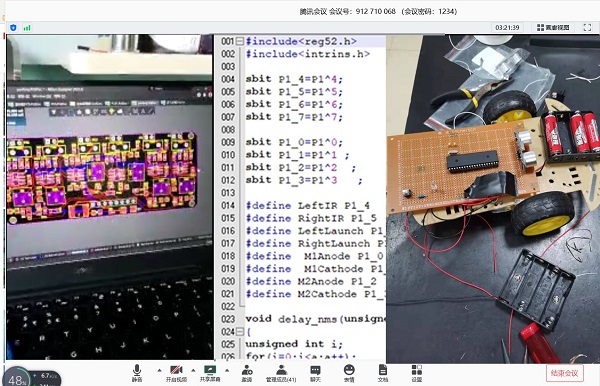The height and width of the screenshot is (386, 600).
Task: Collapse the code fold at line 001
Action: tap(240, 41)
